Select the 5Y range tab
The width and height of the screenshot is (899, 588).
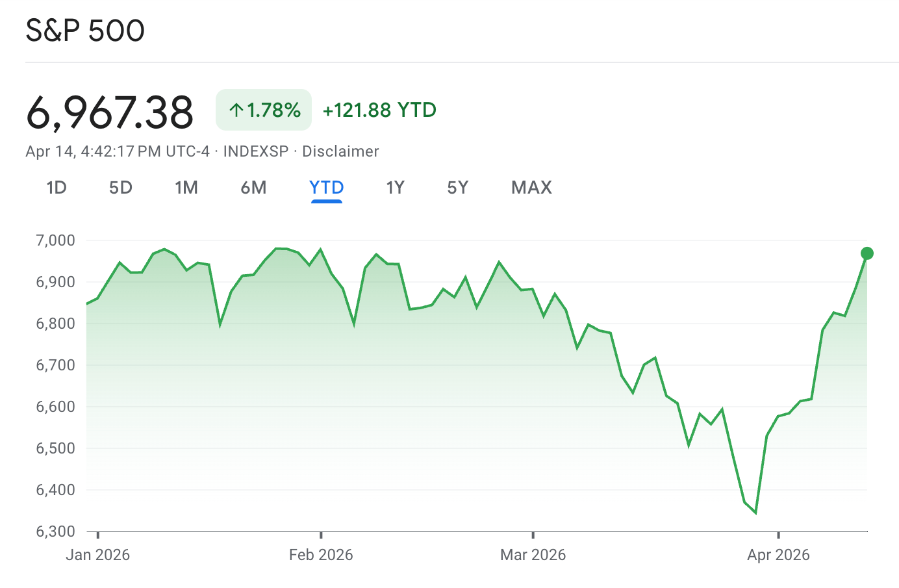pos(457,188)
